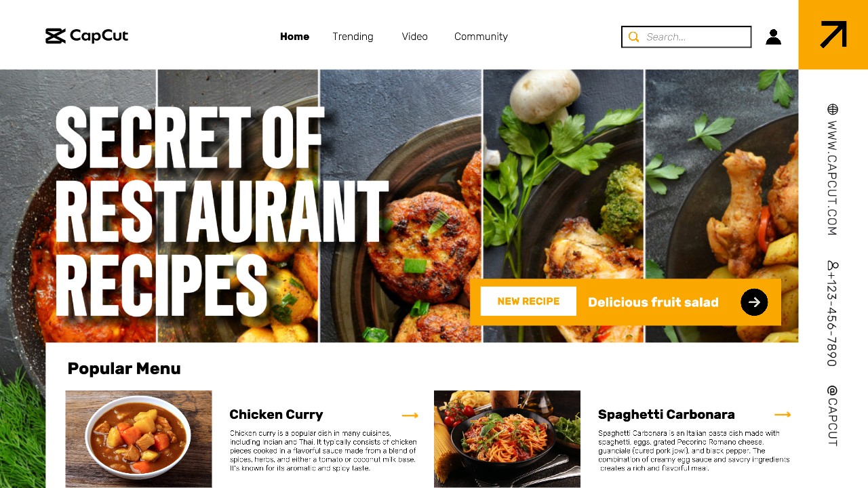Select the Home menu item
868x488 pixels.
(x=294, y=37)
